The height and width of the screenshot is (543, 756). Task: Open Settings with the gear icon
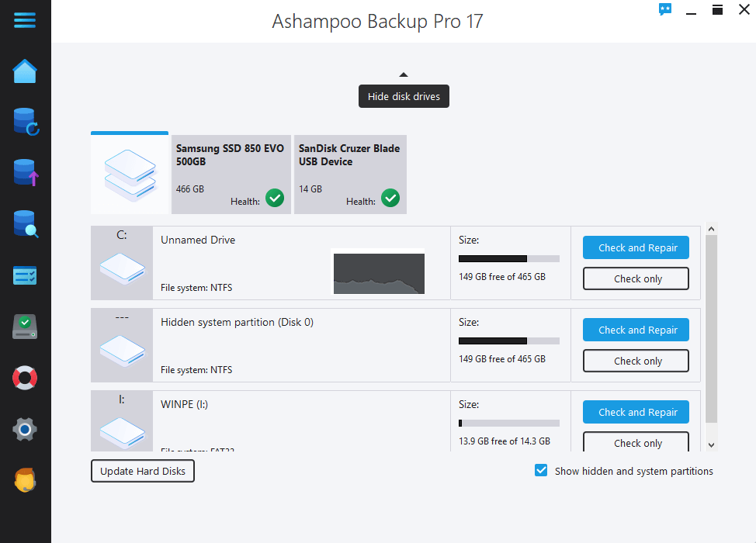25,429
